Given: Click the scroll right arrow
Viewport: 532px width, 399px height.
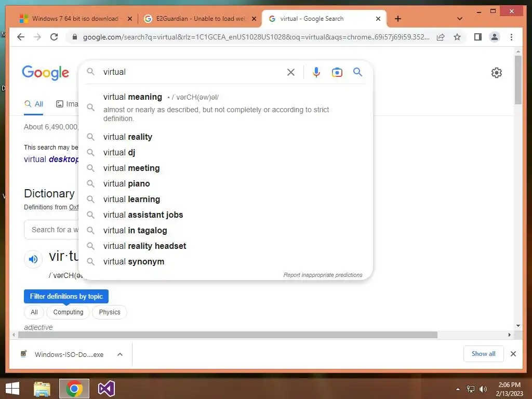Looking at the screenshot, I should pyautogui.click(x=509, y=335).
